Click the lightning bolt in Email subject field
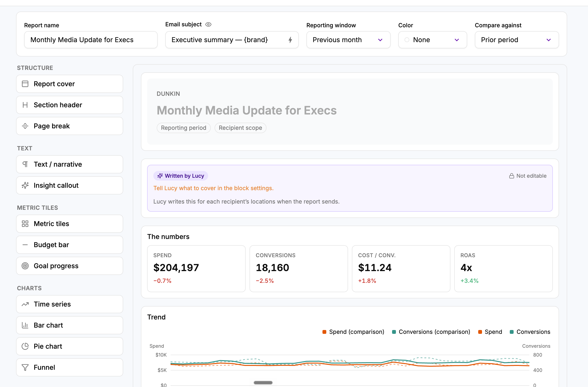Image resolution: width=588 pixels, height=387 pixels. tap(290, 40)
